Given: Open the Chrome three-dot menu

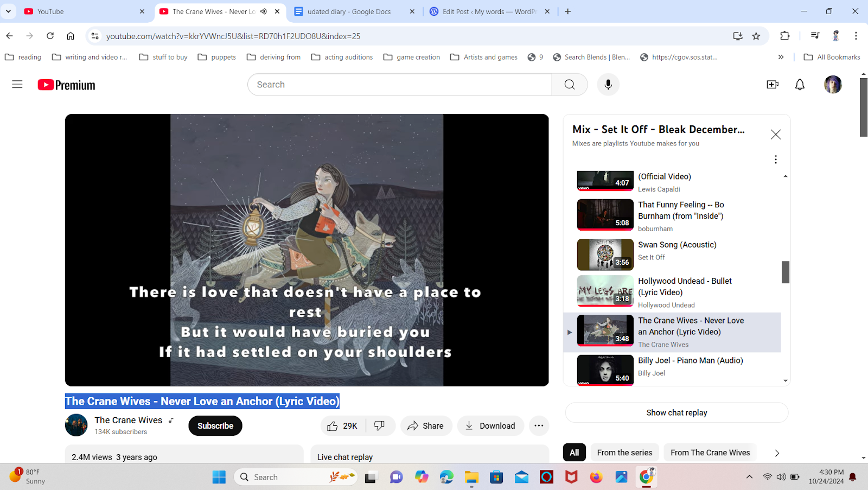Looking at the screenshot, I should 856,36.
